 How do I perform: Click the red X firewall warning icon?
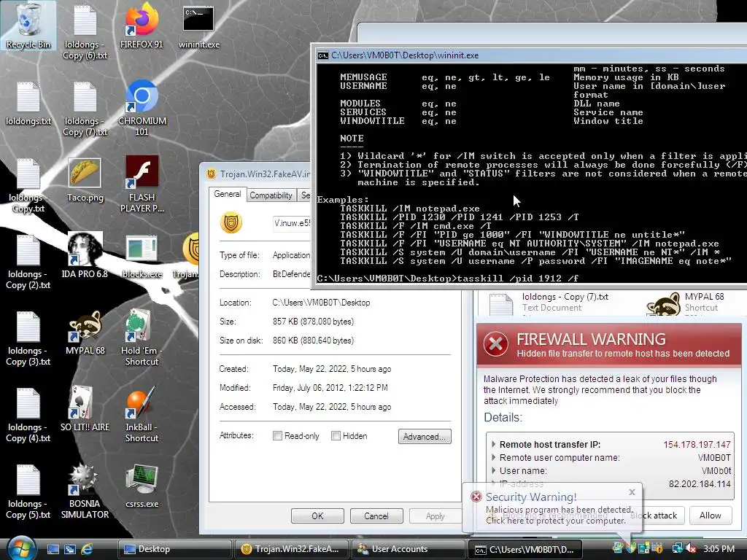[x=496, y=343]
